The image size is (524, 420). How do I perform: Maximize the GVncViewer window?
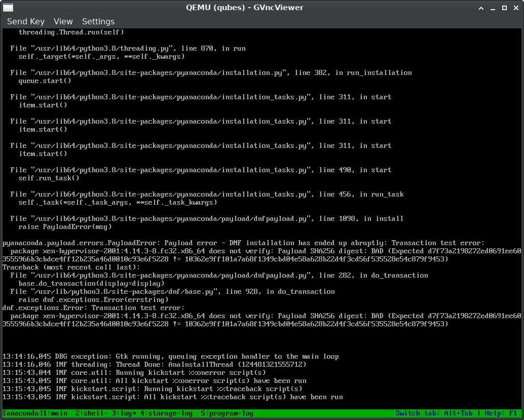[x=504, y=8]
